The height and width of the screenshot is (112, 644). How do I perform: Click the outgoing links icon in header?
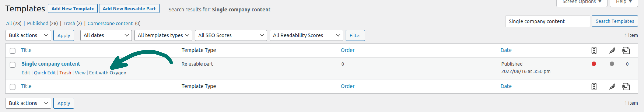[626, 50]
